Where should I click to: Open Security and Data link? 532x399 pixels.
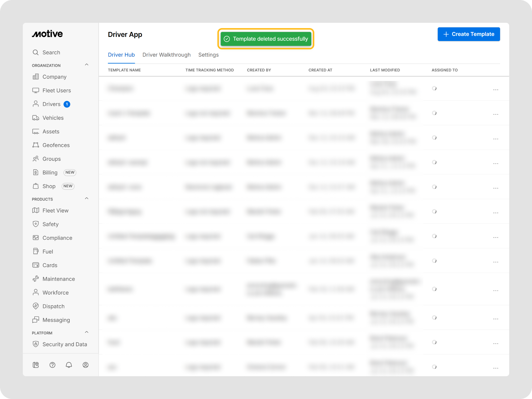(x=65, y=344)
